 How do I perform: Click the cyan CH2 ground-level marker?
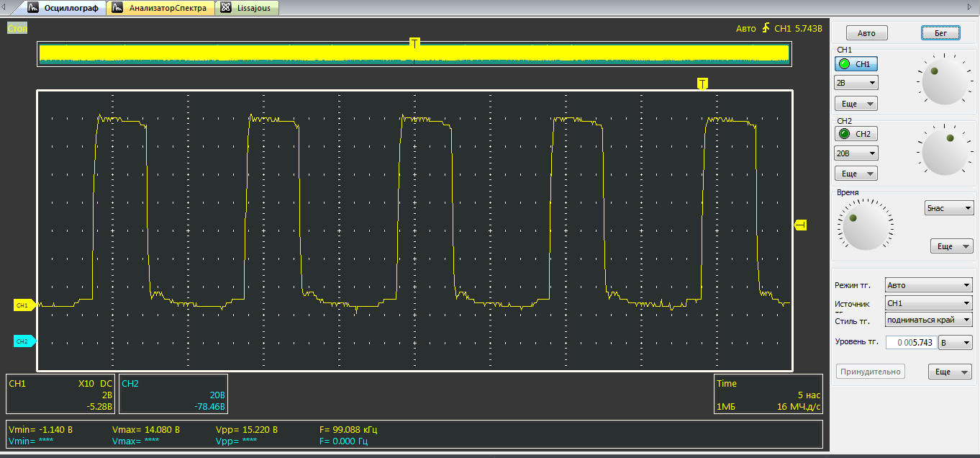coord(24,341)
